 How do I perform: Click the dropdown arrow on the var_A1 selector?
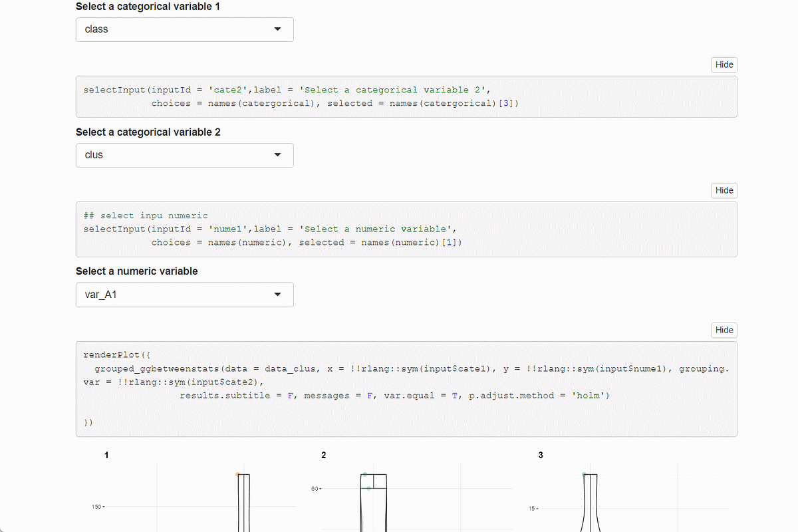click(277, 295)
